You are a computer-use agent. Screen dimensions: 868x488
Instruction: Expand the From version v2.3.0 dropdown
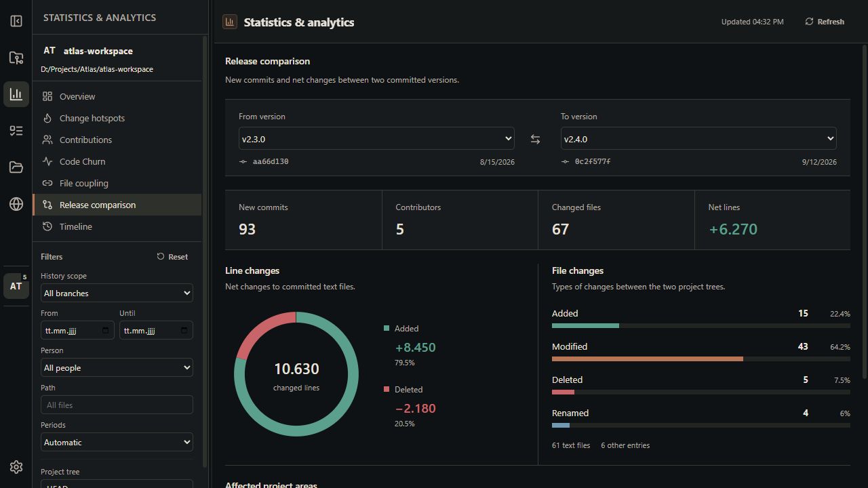click(x=376, y=139)
